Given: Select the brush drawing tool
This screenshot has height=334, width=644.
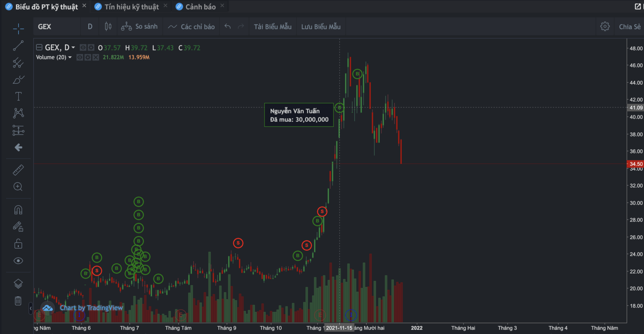Looking at the screenshot, I should 18,79.
